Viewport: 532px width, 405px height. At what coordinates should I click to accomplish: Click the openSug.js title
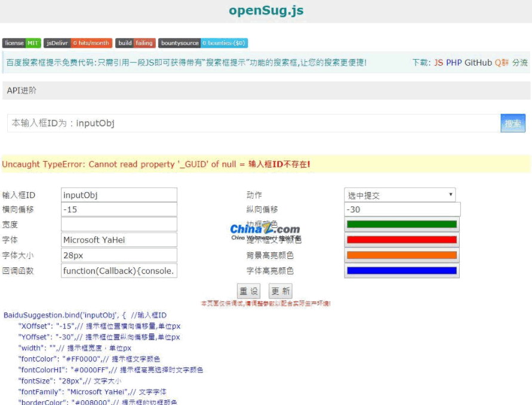(266, 11)
